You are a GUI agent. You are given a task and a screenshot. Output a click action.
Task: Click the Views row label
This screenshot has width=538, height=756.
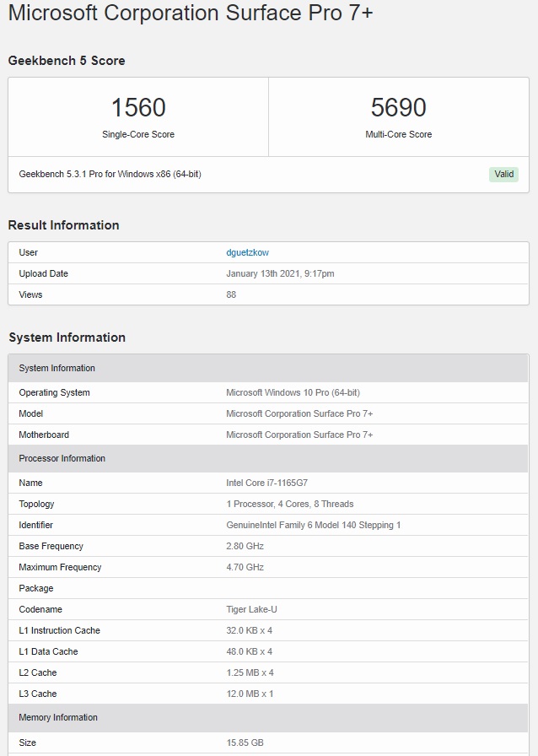coord(30,294)
